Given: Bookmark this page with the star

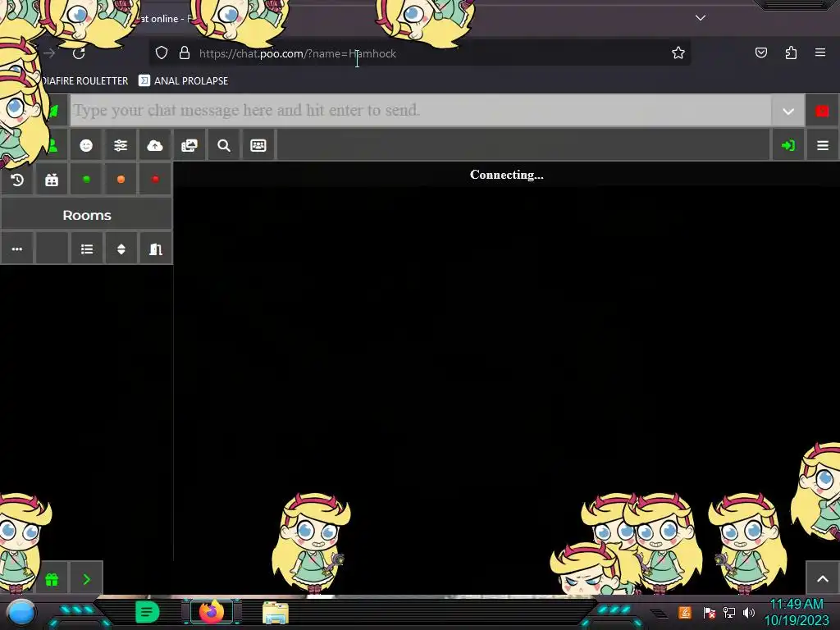Looking at the screenshot, I should (678, 52).
